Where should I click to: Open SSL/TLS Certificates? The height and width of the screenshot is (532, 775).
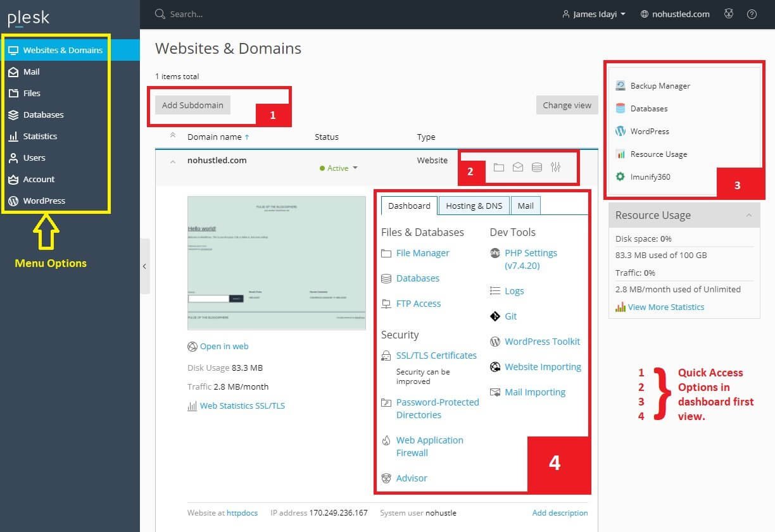[x=436, y=356]
